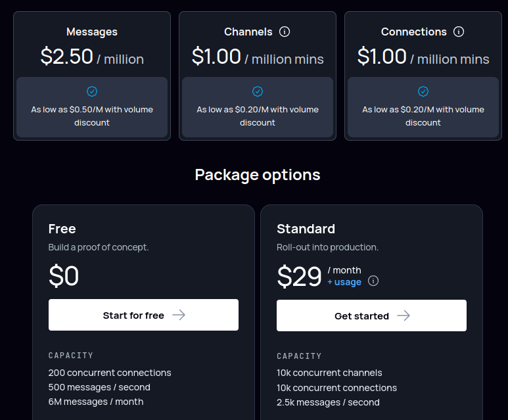The height and width of the screenshot is (420, 508).
Task: Click the arrow icon in Start for free
Action: click(179, 315)
